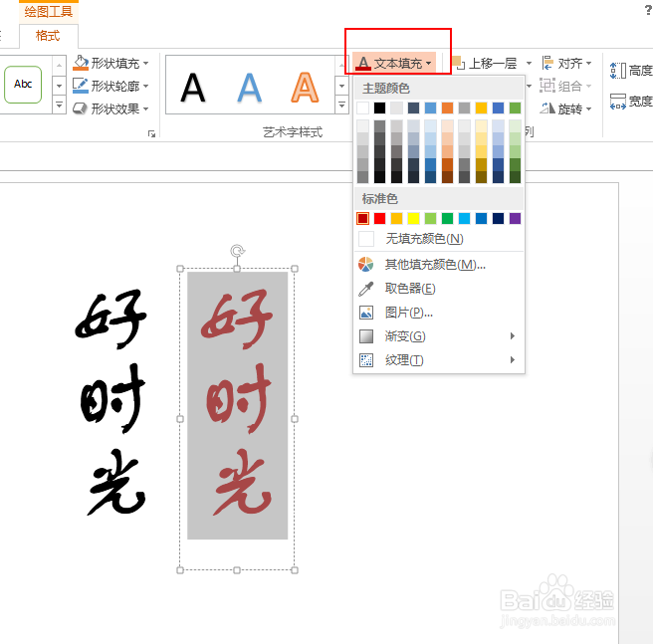The height and width of the screenshot is (644, 653).
Task: Click the Rotate (旋转) icon
Action: pos(547,108)
